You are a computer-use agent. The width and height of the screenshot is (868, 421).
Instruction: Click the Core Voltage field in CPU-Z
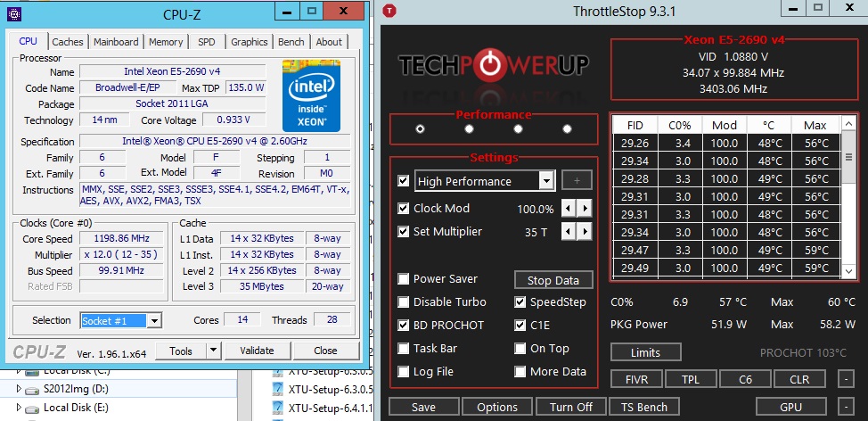(234, 120)
